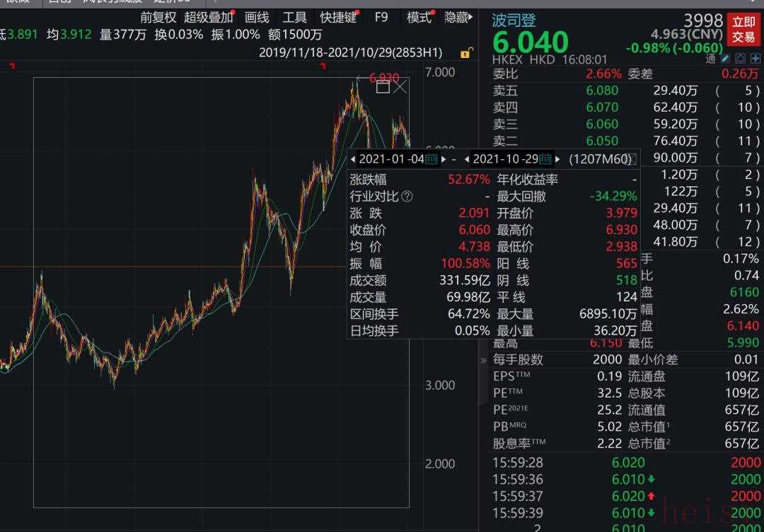Click the 成交额 value 331.59亿

pos(465,281)
